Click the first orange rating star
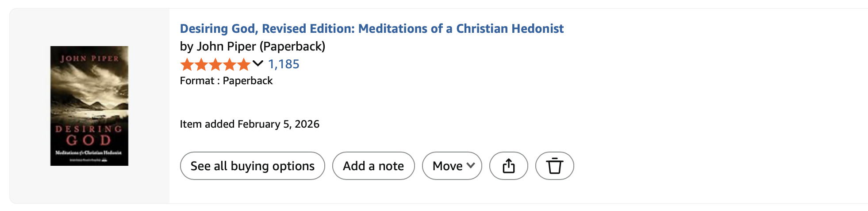This screenshot has height=211, width=868. click(187, 65)
